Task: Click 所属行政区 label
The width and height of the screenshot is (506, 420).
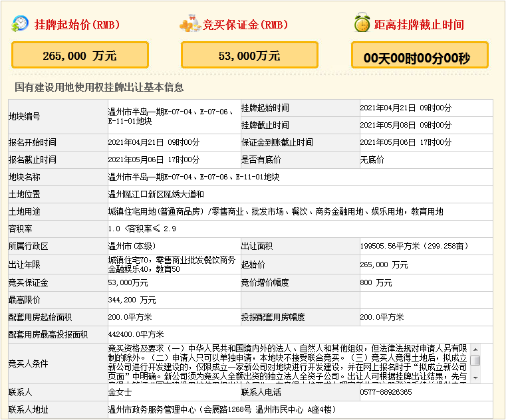Action: coord(29,246)
